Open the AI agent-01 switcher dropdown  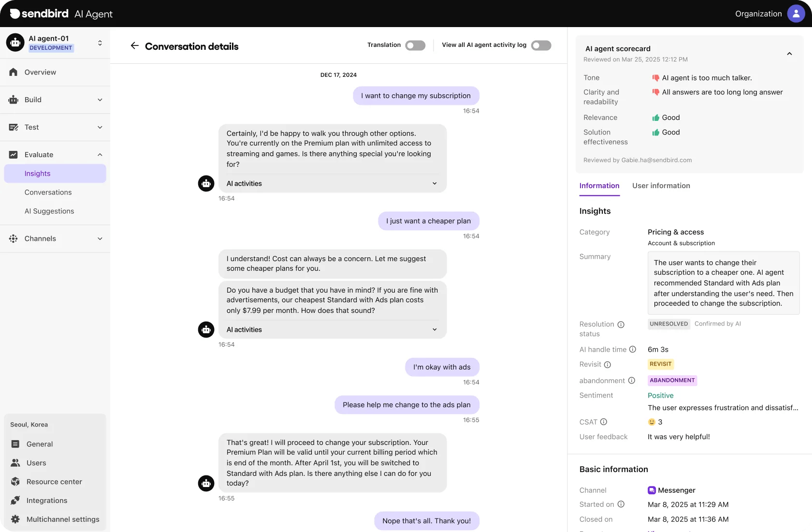coord(100,43)
